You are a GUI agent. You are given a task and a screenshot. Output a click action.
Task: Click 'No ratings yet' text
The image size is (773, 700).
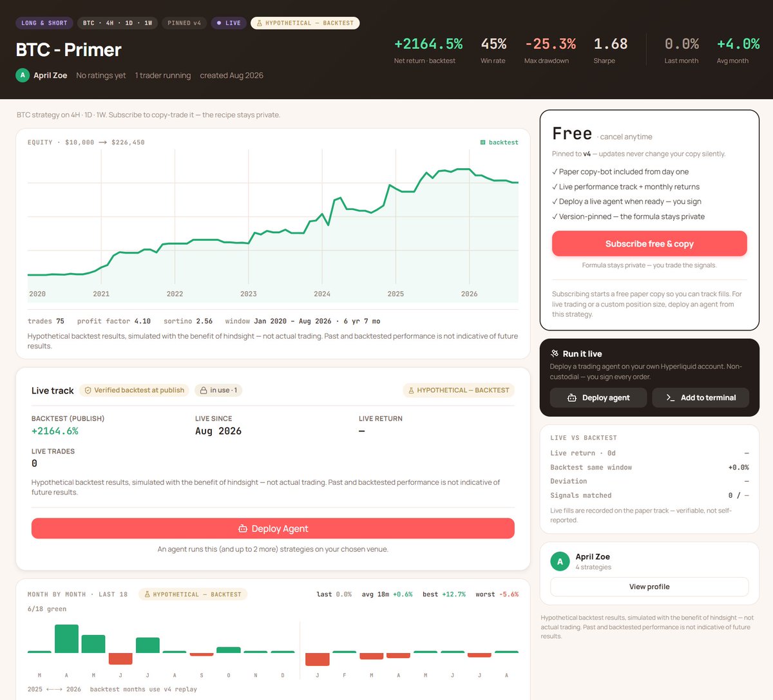pyautogui.click(x=101, y=75)
